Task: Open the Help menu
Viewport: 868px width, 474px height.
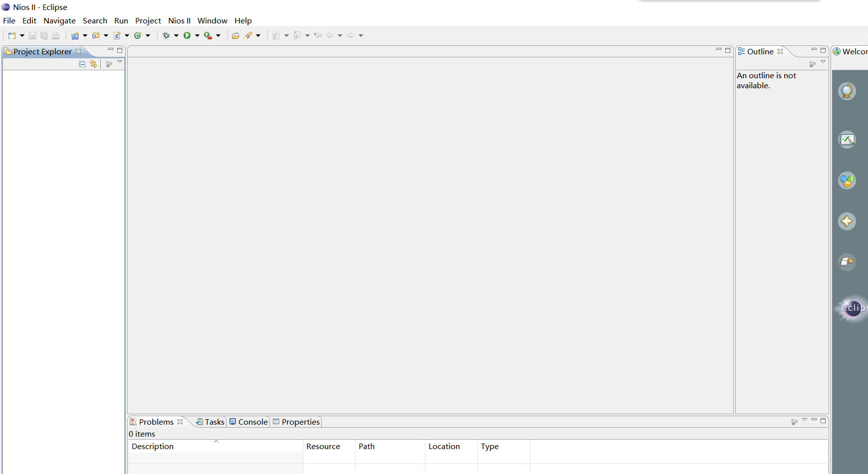Action: pyautogui.click(x=243, y=20)
